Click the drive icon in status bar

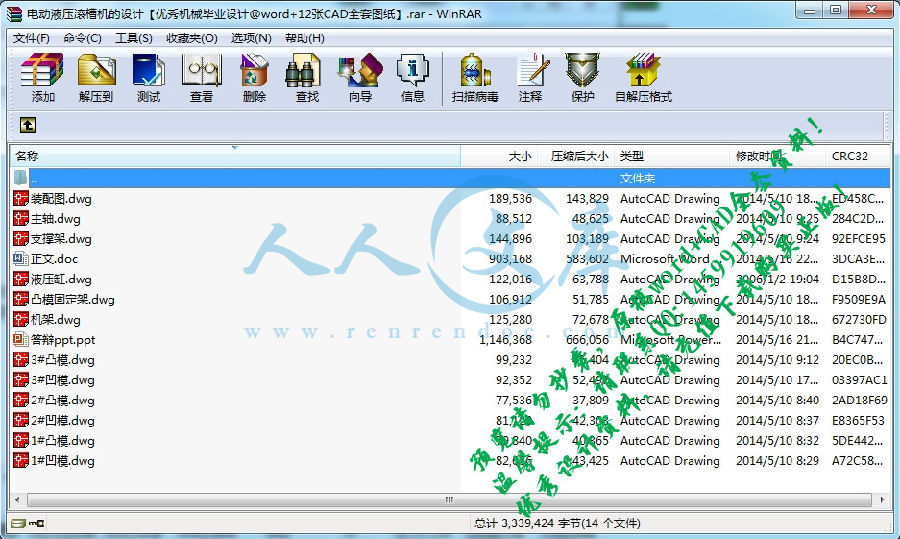click(x=18, y=523)
